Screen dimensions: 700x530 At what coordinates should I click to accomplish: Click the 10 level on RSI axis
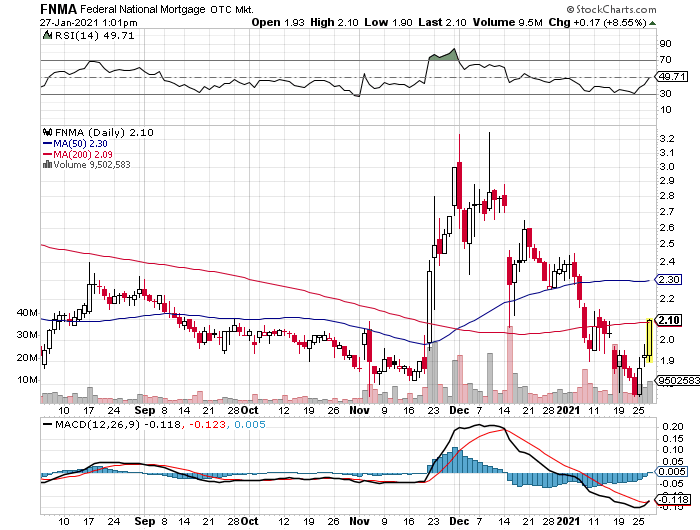pos(665,110)
